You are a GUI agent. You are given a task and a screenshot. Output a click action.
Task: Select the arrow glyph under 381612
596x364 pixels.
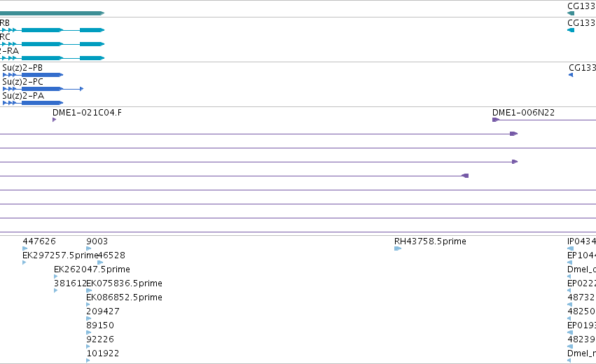click(56, 290)
